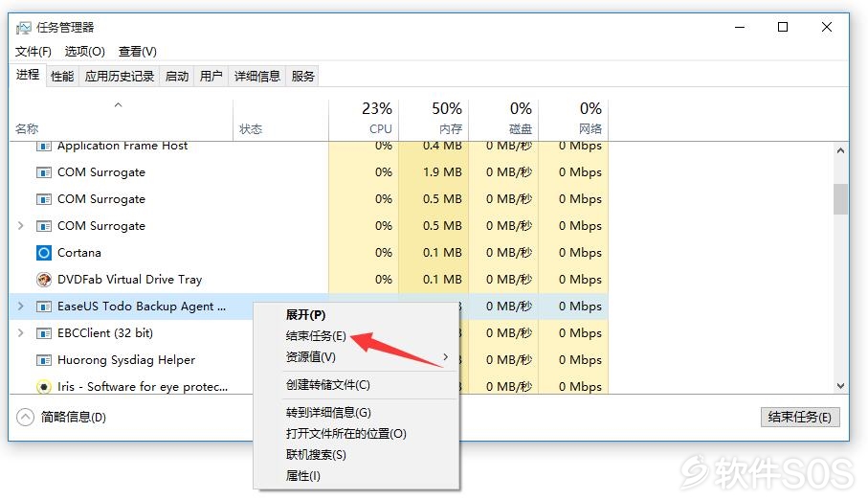Sort by the CPU column header
This screenshot has width=868, height=500.
[x=364, y=120]
